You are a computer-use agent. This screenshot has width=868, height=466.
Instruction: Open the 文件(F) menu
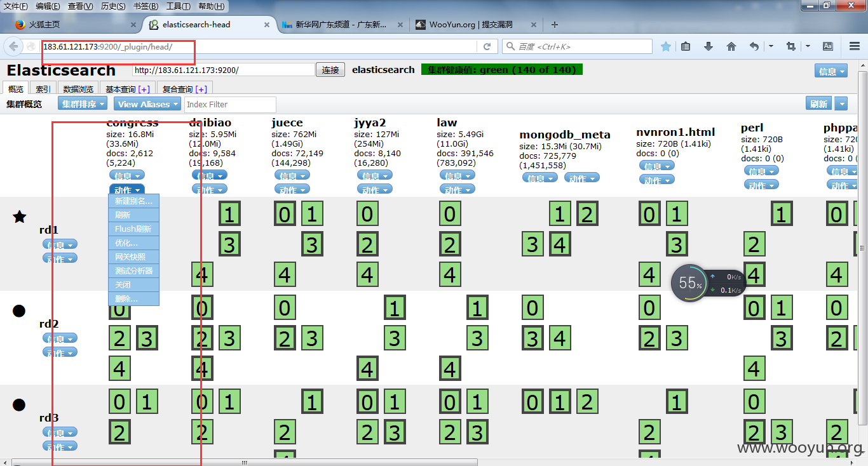pyautogui.click(x=16, y=6)
